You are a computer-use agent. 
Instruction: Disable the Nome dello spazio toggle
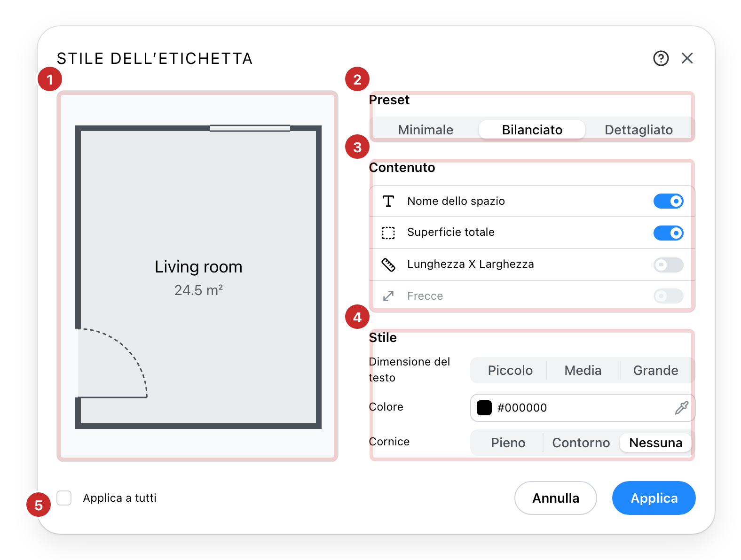(x=668, y=201)
